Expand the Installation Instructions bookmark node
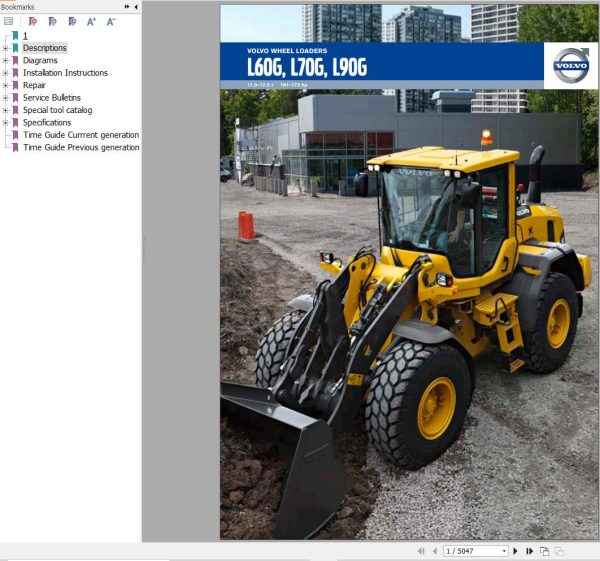600x561 pixels. [x=5, y=73]
